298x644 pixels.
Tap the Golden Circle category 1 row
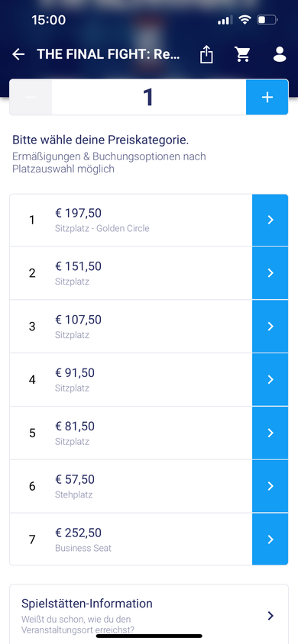pyautogui.click(x=149, y=221)
